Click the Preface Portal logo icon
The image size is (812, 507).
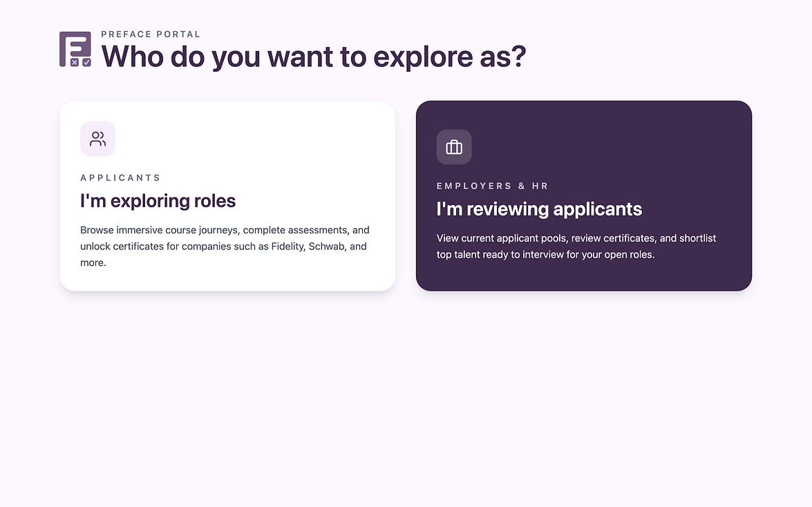click(x=75, y=49)
